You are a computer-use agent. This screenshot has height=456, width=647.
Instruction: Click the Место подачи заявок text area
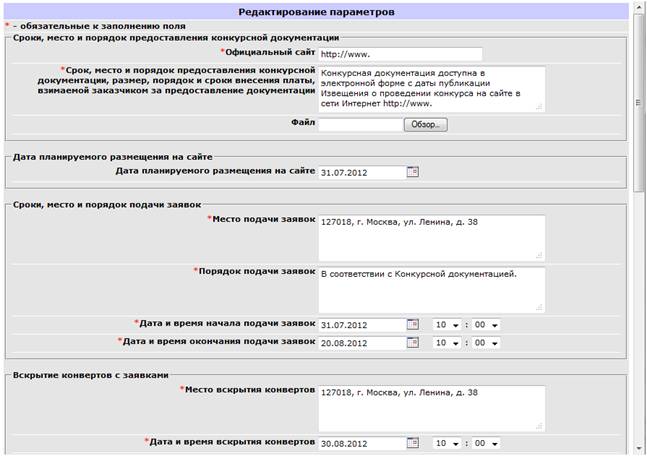(x=432, y=238)
